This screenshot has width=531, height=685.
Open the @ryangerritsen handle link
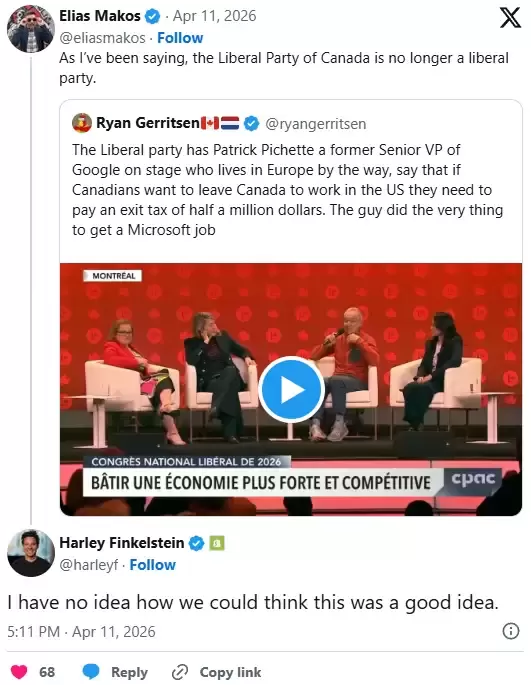tap(316, 124)
